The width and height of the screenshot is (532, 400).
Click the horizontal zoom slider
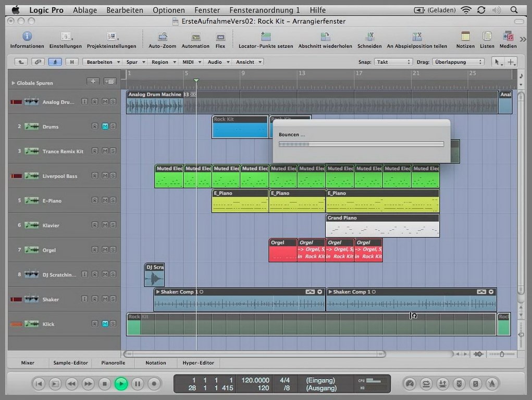click(502, 354)
